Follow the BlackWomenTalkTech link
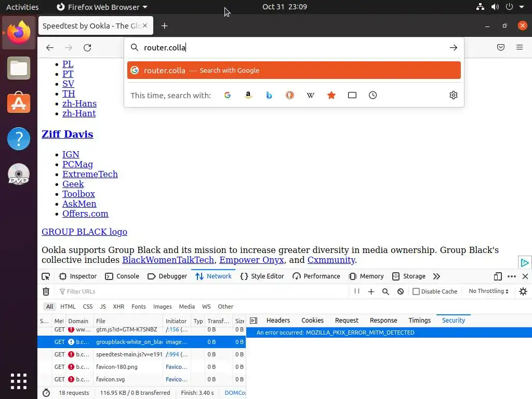Screen dimensions: 532x399 (x=168, y=260)
